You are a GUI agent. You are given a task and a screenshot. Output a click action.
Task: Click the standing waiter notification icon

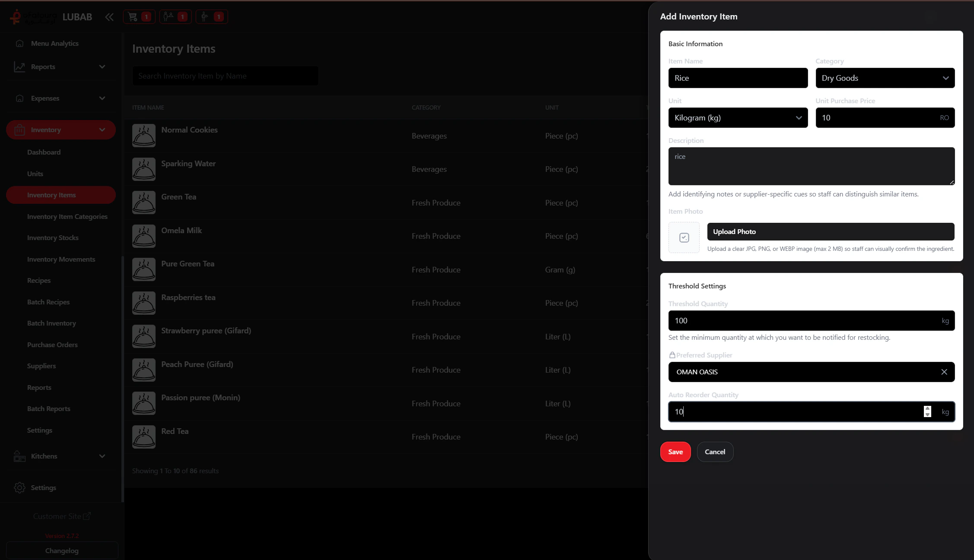[205, 17]
